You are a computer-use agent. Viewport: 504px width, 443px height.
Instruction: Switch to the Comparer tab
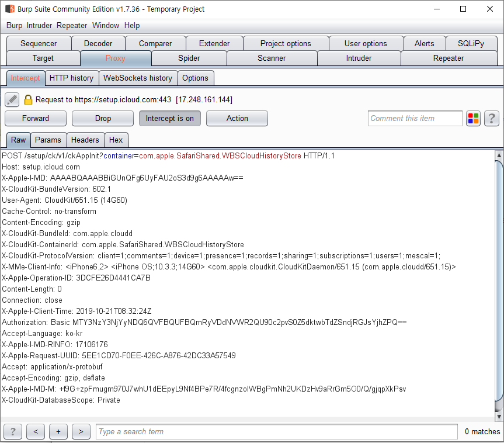click(155, 43)
